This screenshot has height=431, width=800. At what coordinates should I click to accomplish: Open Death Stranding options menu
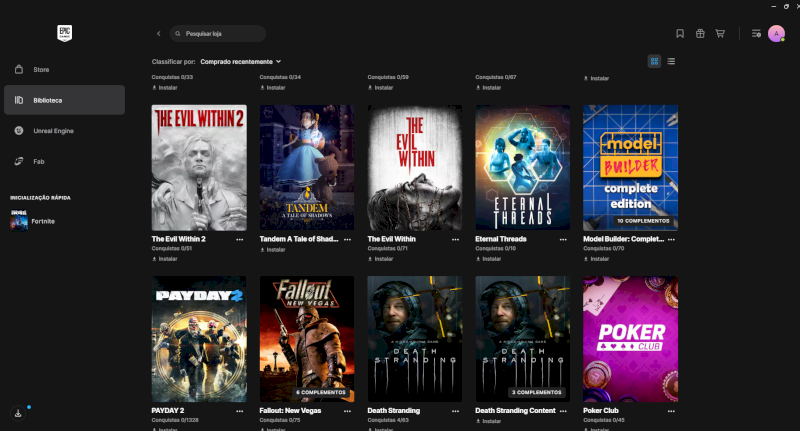coord(455,411)
